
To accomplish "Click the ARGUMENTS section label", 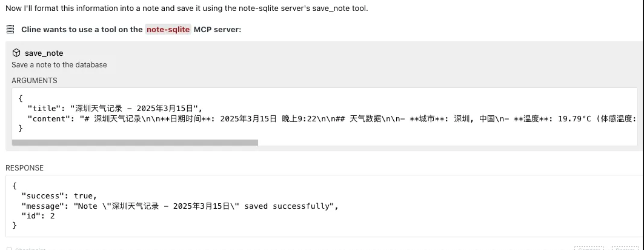I will (35, 80).
